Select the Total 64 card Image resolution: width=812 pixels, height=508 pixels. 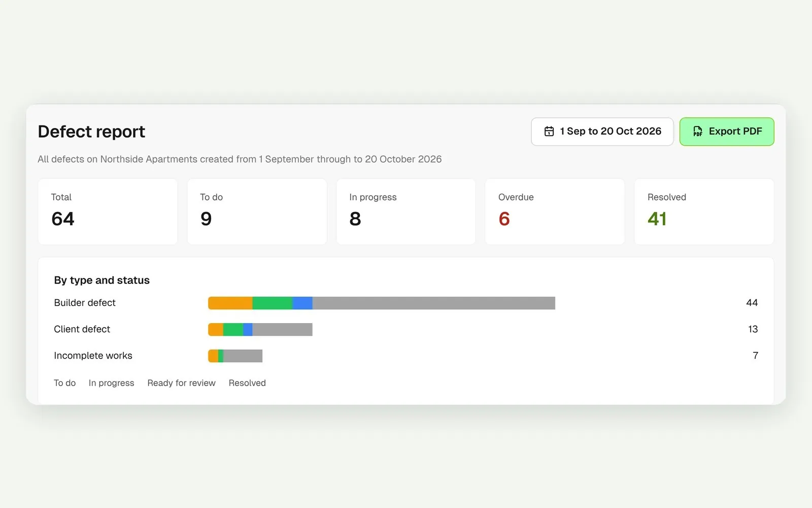tap(108, 212)
